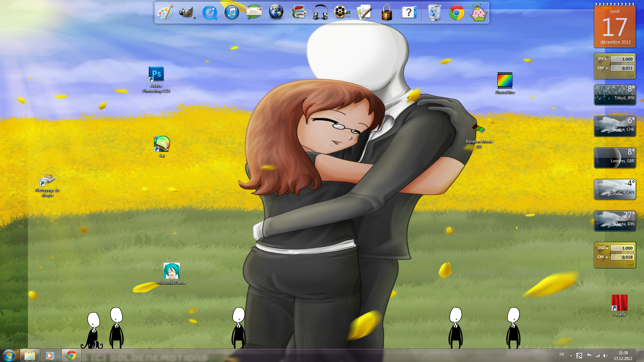Open the Londres, GBR weather gadget
Screen dimensions: 644x362
pyautogui.click(x=615, y=158)
